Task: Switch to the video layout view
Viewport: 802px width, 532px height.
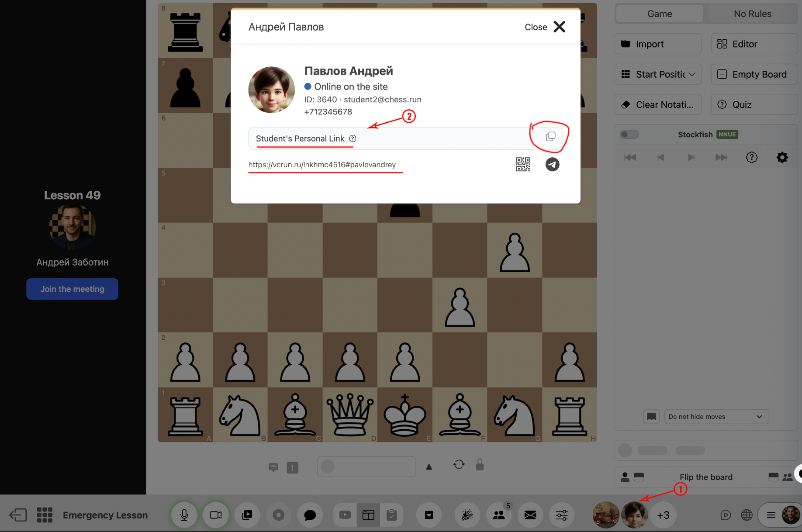Action: 345,515
